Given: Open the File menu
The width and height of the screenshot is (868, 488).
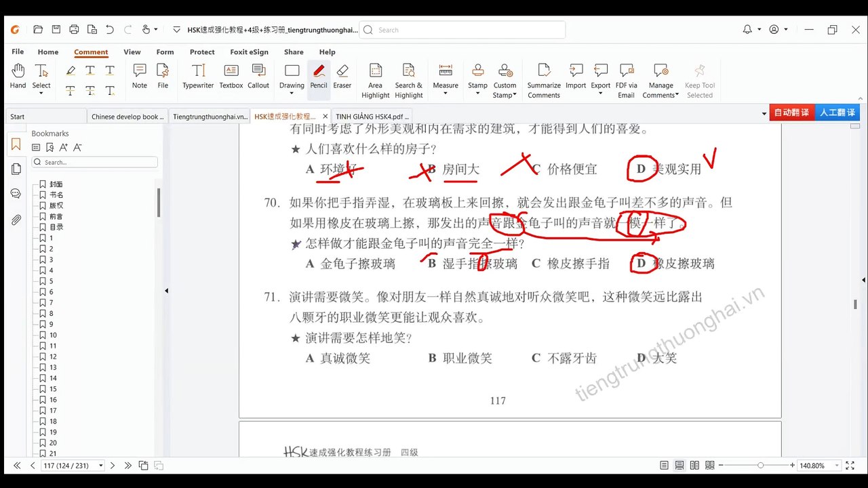Looking at the screenshot, I should (18, 52).
